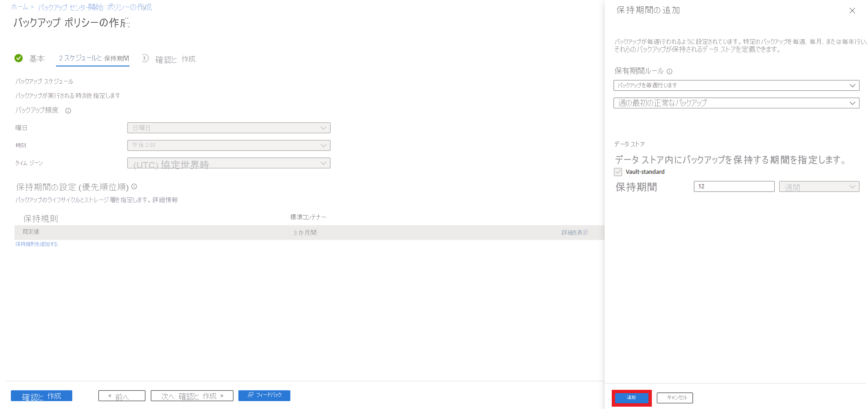Image resolution: width=868 pixels, height=413 pixels.
Task: Open the 日曜日 weekday dropdown
Action: point(229,128)
